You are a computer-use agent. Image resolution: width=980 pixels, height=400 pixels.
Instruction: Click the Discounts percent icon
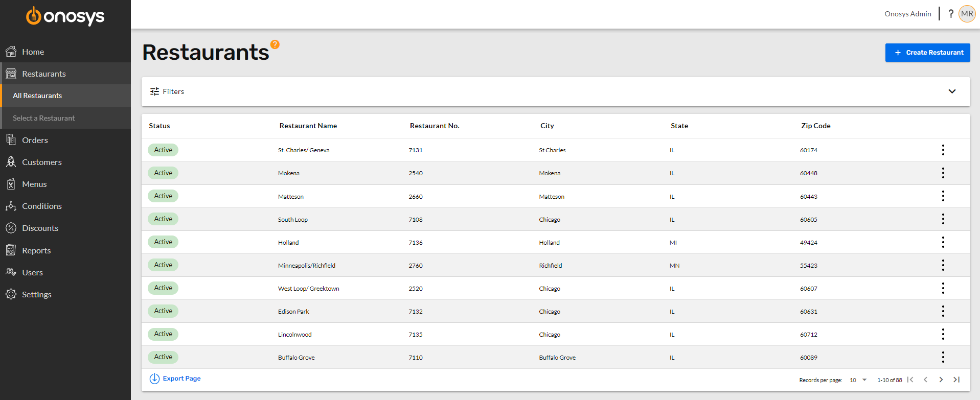[11, 228]
